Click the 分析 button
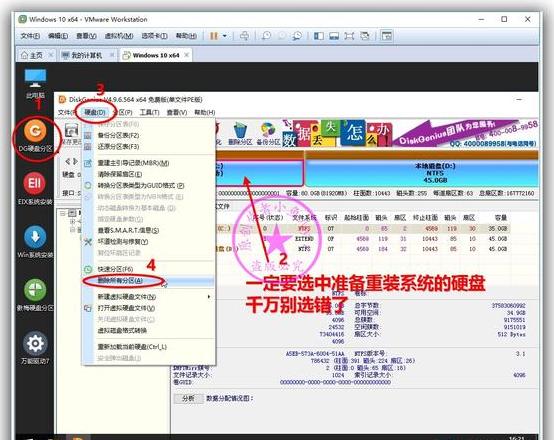The height and width of the screenshot is (440, 554). (x=188, y=398)
